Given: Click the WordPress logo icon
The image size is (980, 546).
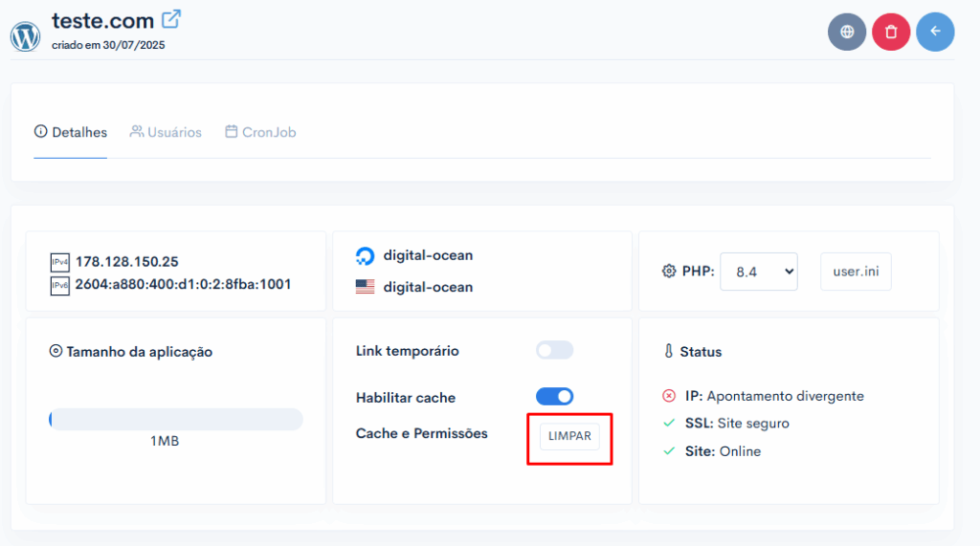Looking at the screenshot, I should pos(26,36).
